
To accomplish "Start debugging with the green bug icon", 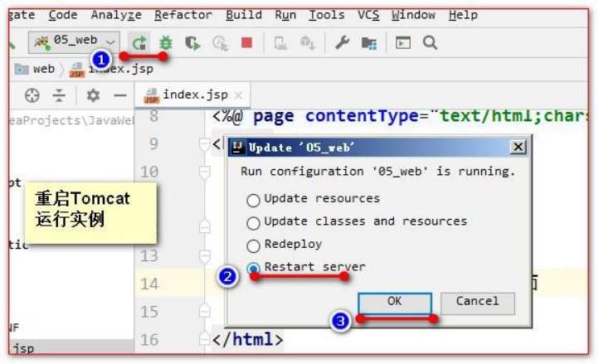I will pos(166,42).
